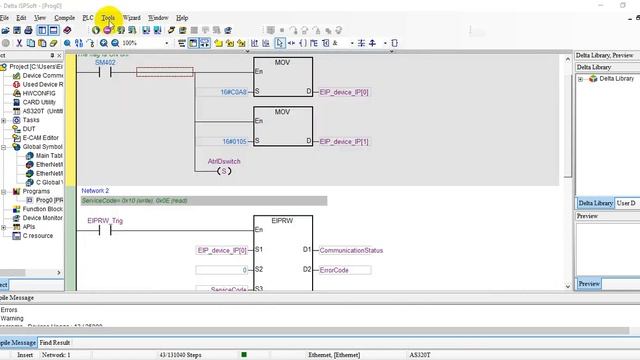Screen dimensions: 640x360
Task: Expand the Tasks tree node
Action: click(4, 120)
